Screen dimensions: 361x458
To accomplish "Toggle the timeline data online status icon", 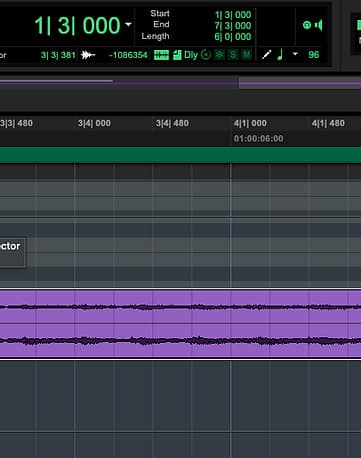I will coord(161,55).
